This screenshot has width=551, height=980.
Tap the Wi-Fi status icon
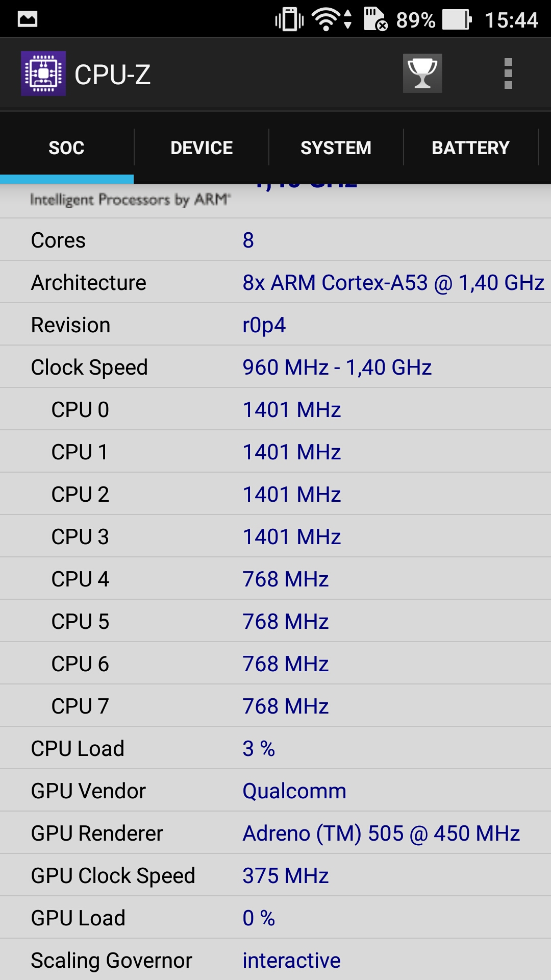[332, 20]
